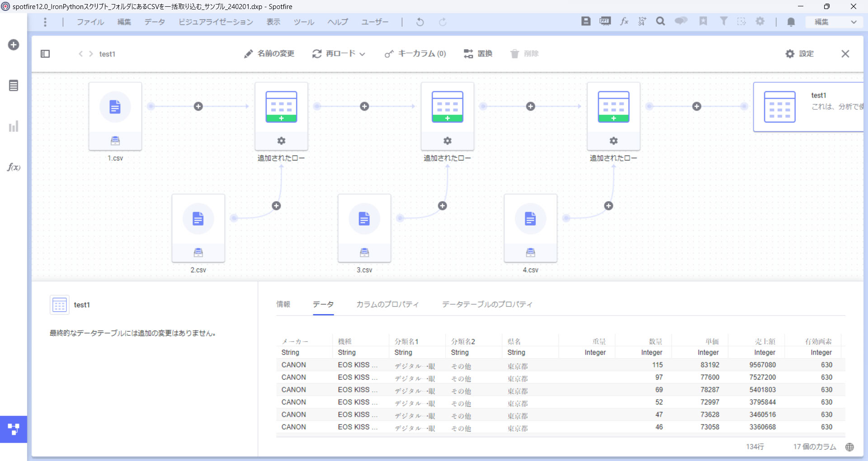Open the fx expression icon in top toolbar
Screen dimensions: 868x461
pos(624,21)
